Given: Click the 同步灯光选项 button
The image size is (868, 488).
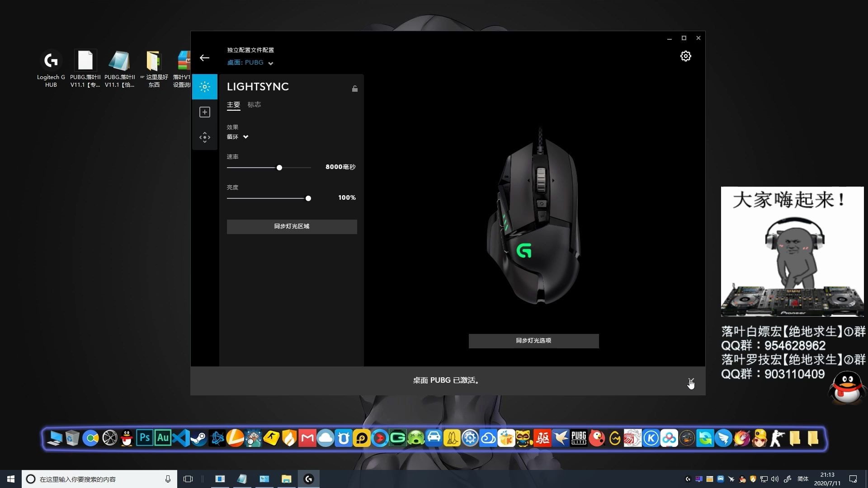Looking at the screenshot, I should pos(533,341).
